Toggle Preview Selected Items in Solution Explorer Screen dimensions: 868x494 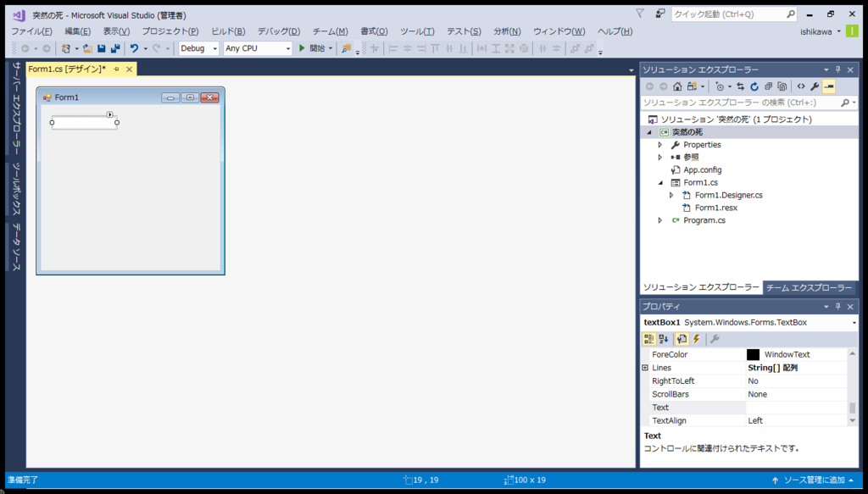[829, 86]
